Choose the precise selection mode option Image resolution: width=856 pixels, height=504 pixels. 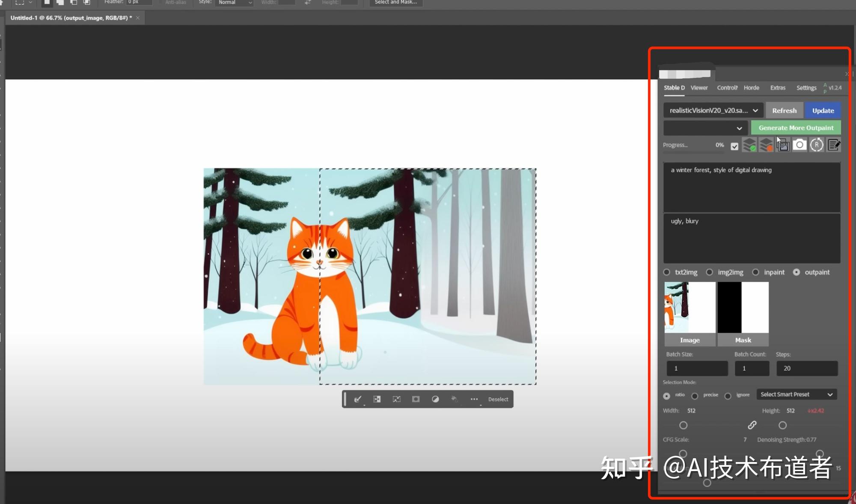click(x=695, y=396)
